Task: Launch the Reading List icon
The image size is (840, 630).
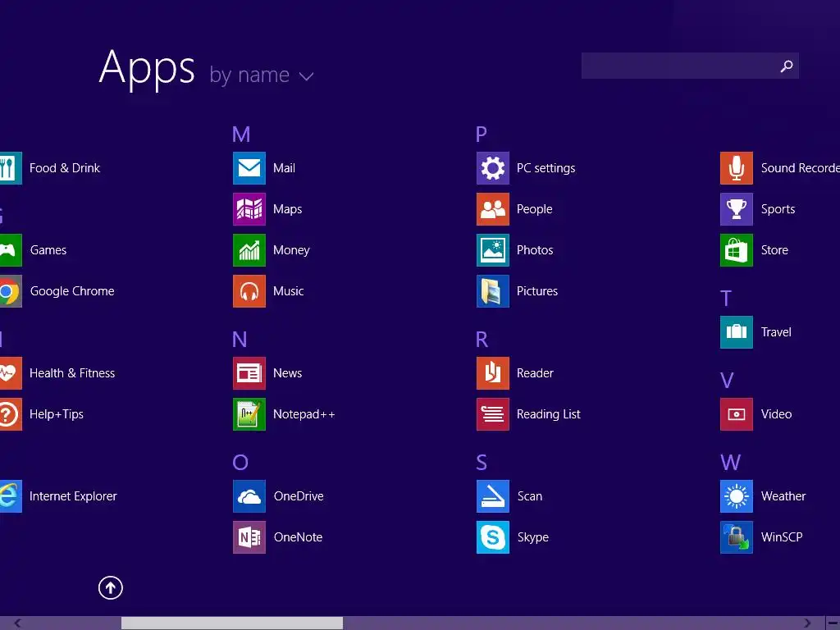Action: tap(493, 414)
